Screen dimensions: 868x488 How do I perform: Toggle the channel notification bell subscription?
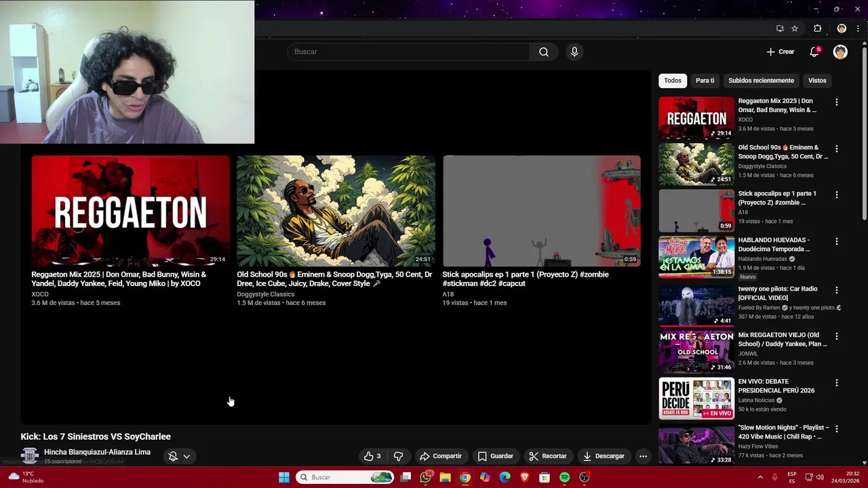173,456
